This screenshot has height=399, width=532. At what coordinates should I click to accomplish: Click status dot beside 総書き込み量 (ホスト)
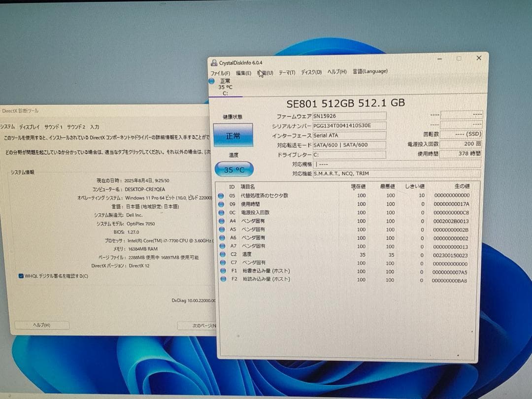(222, 271)
